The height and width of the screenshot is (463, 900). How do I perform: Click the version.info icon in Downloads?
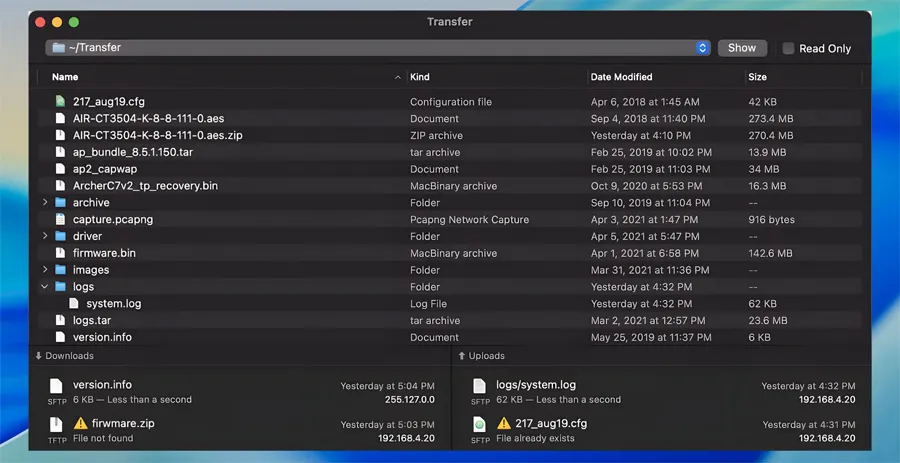[57, 386]
